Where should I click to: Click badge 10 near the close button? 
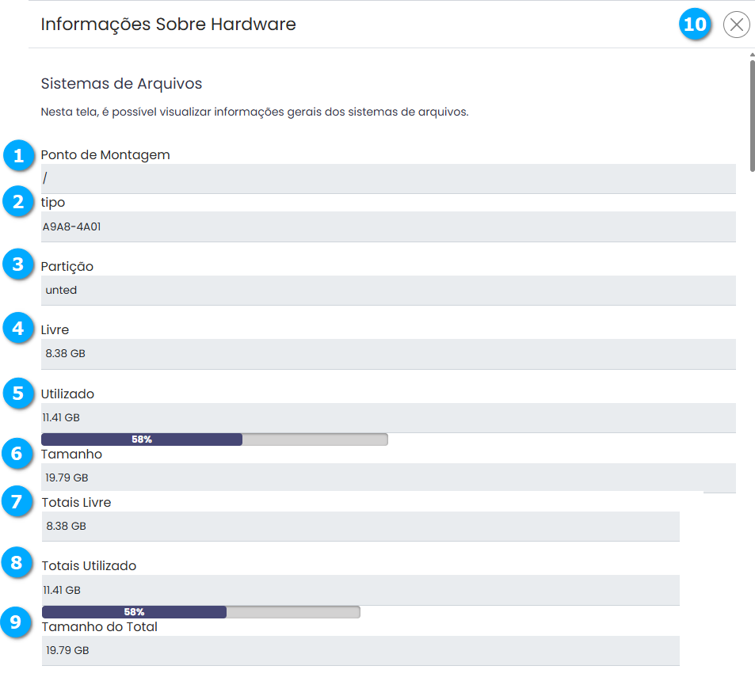695,25
